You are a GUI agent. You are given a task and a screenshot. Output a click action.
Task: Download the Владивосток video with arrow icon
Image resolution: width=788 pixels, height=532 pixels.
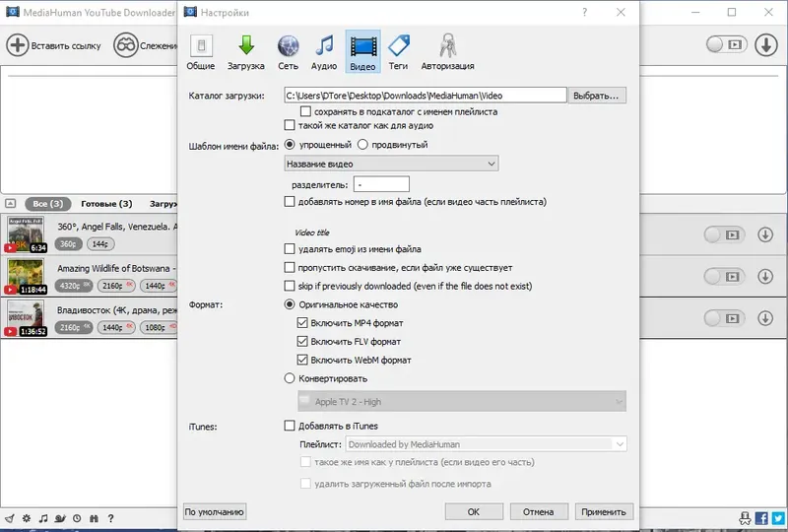(x=765, y=318)
